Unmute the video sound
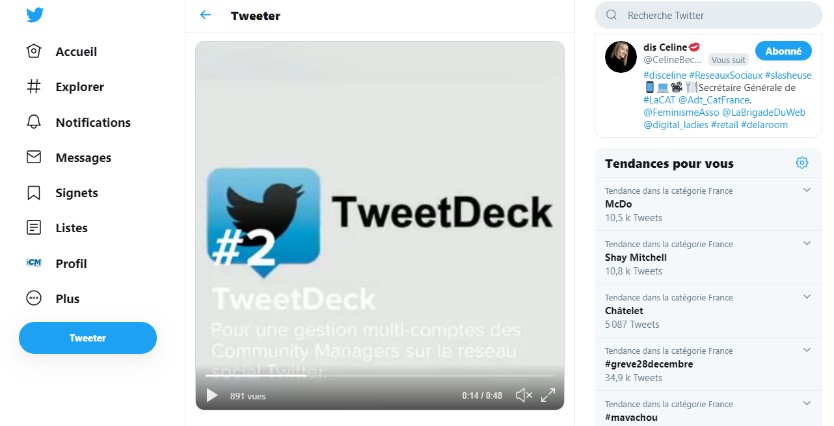This screenshot has width=834, height=426. (523, 395)
